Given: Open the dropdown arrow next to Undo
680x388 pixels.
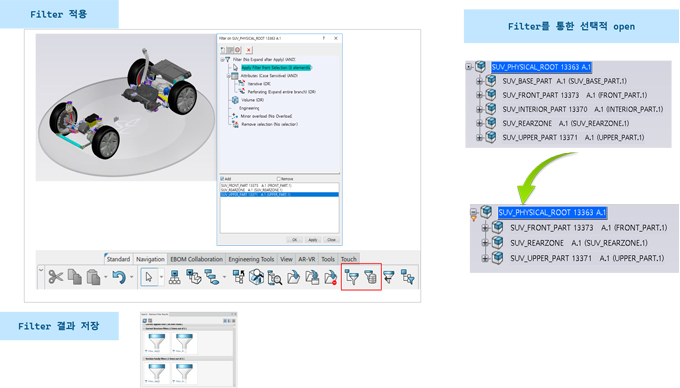Looking at the screenshot, I should [x=132, y=277].
